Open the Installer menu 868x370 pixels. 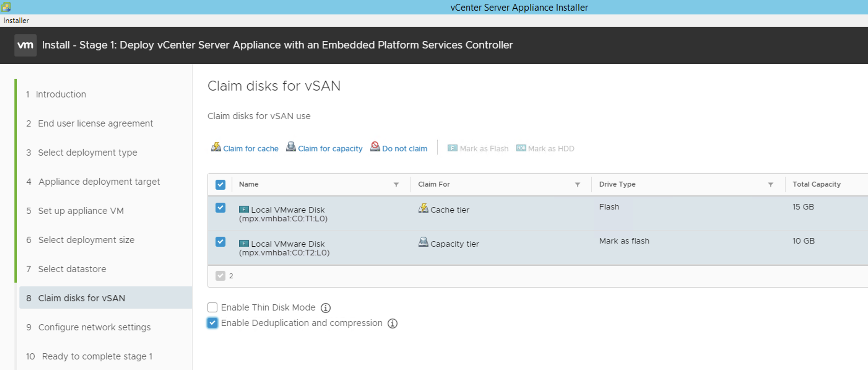point(16,20)
